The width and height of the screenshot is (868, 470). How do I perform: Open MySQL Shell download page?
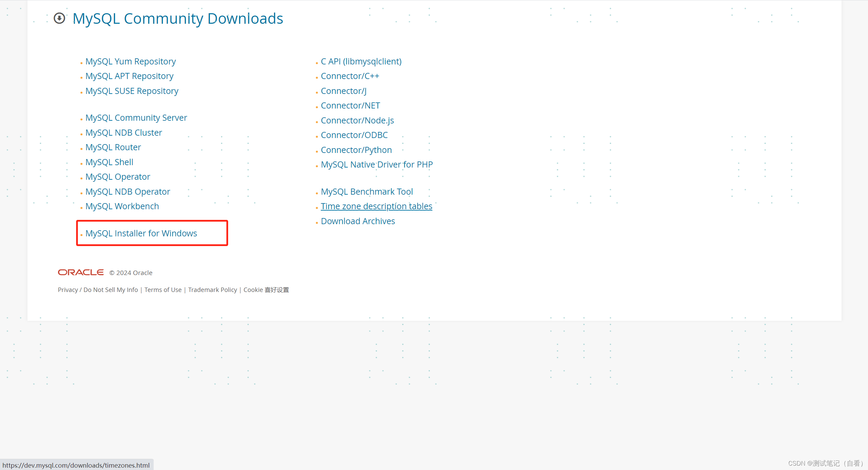coord(109,162)
